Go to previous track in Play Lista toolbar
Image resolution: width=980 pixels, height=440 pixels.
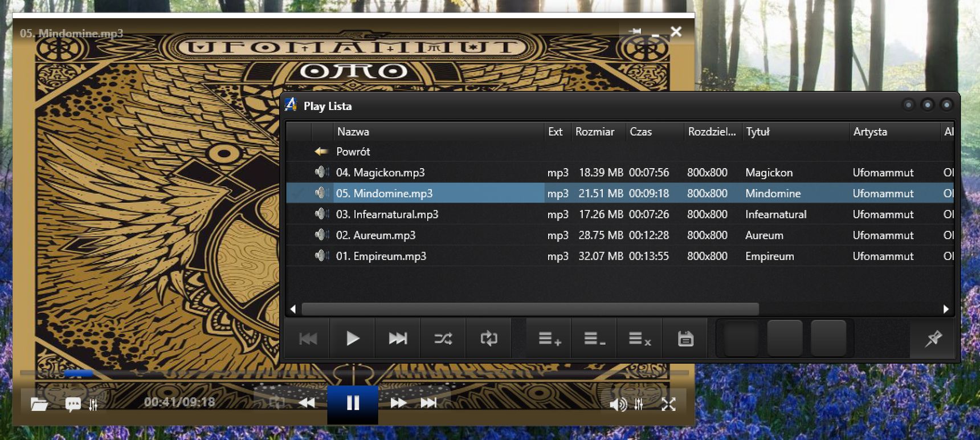pyautogui.click(x=308, y=339)
